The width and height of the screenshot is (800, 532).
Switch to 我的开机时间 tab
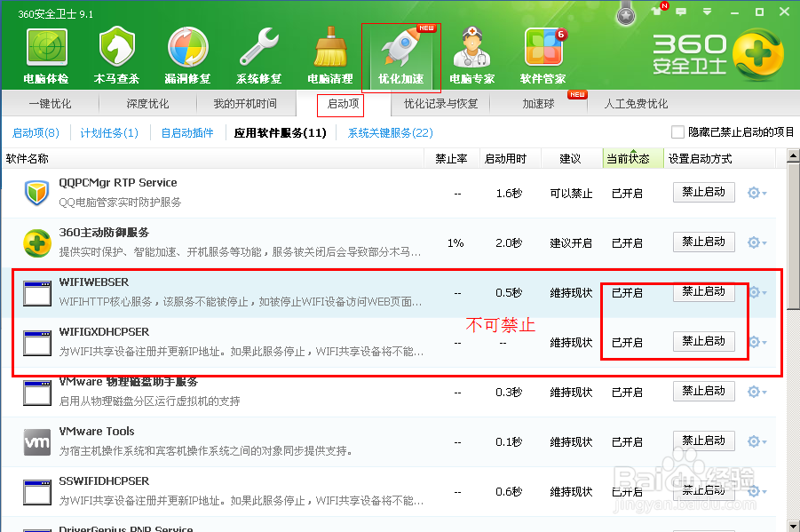(x=245, y=104)
